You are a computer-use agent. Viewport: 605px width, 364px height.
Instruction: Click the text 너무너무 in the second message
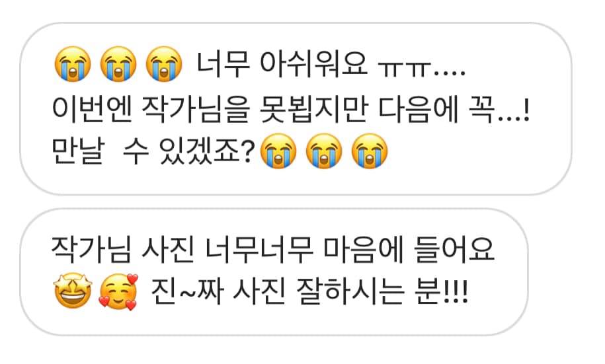259,250
